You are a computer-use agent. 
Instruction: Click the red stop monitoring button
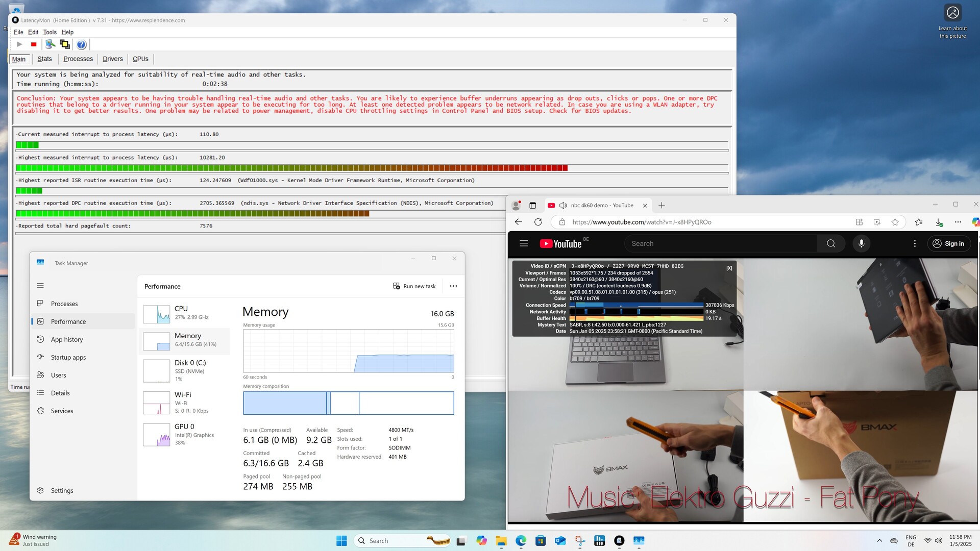(34, 44)
